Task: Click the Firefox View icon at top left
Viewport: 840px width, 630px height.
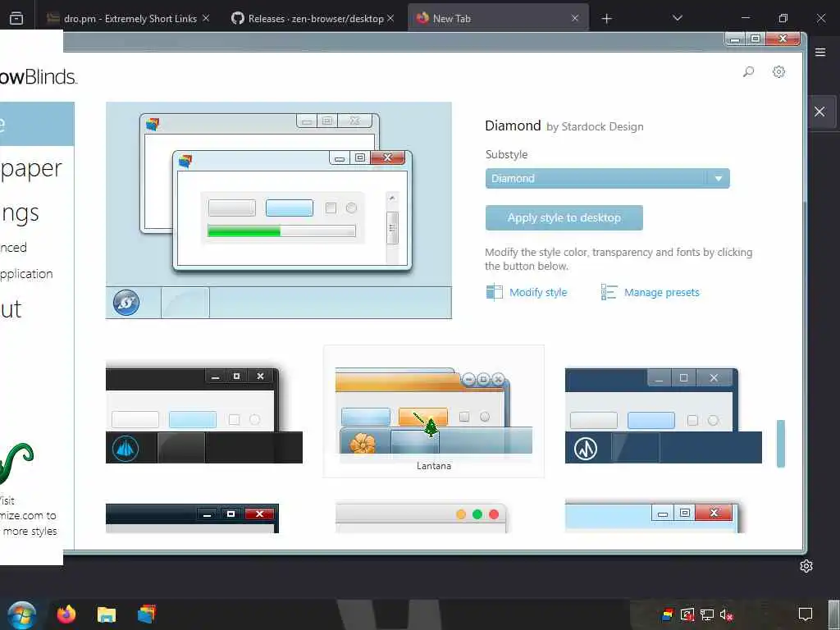Action: [x=16, y=18]
